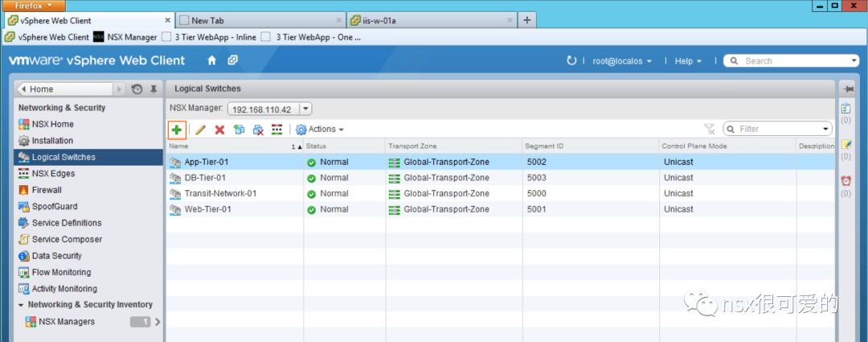Image resolution: width=868 pixels, height=342 pixels.
Task: Click the red X delete icon
Action: (219, 130)
